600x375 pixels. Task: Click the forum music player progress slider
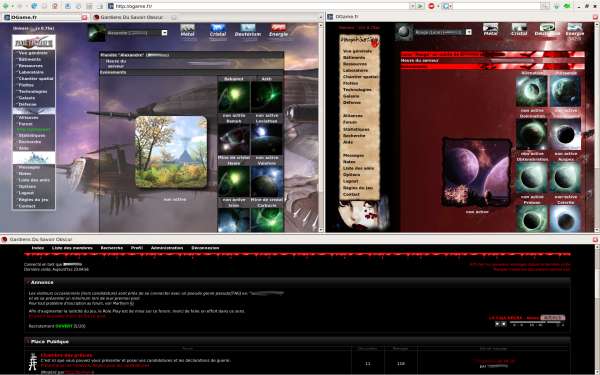click(536, 322)
